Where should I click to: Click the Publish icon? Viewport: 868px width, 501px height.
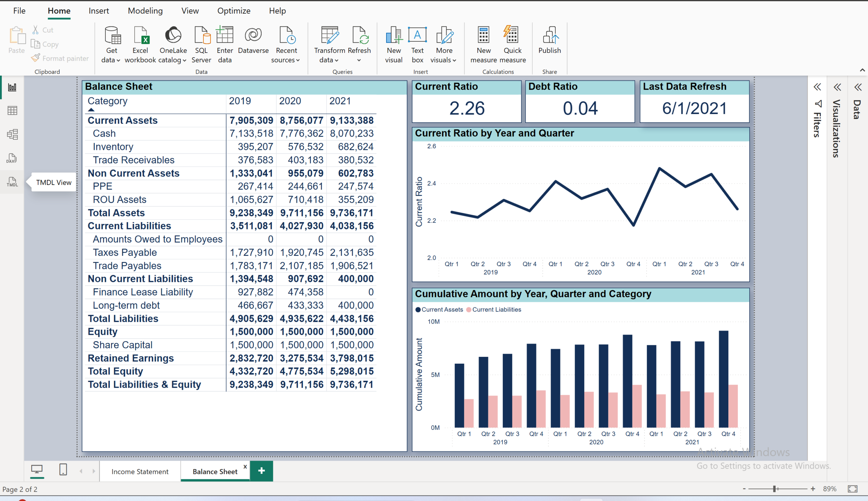click(x=549, y=36)
